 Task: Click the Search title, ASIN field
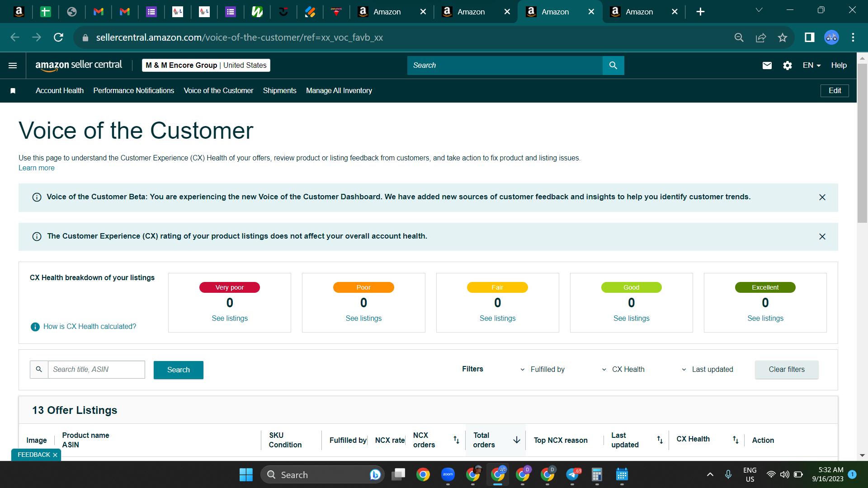pos(96,370)
